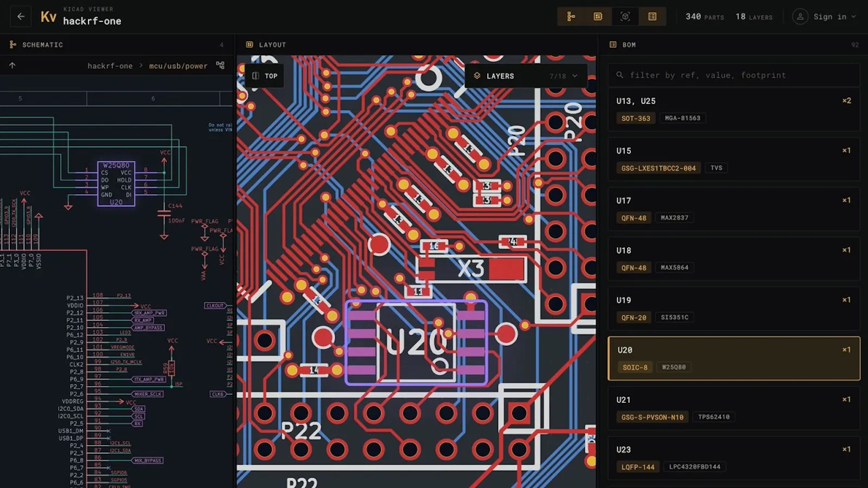Click the GSG-LXES1TBCC2-004 footprint tag
The image size is (868, 488).
(x=659, y=168)
